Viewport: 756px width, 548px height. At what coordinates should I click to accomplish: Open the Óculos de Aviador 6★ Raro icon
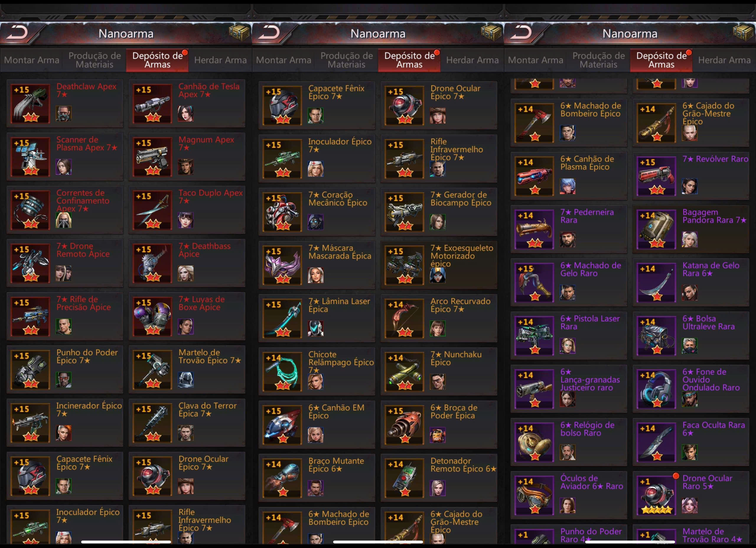pyautogui.click(x=534, y=495)
